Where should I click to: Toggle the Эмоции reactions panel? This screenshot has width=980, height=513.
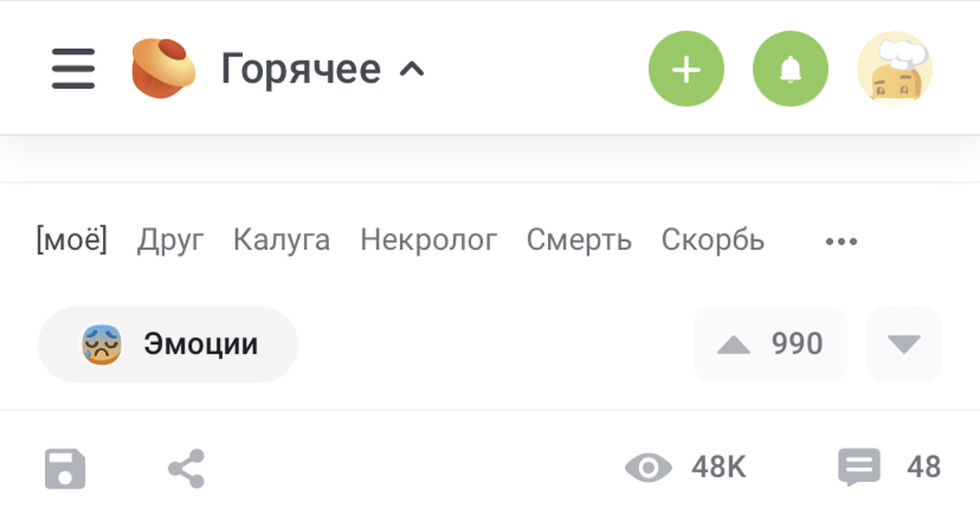(167, 344)
